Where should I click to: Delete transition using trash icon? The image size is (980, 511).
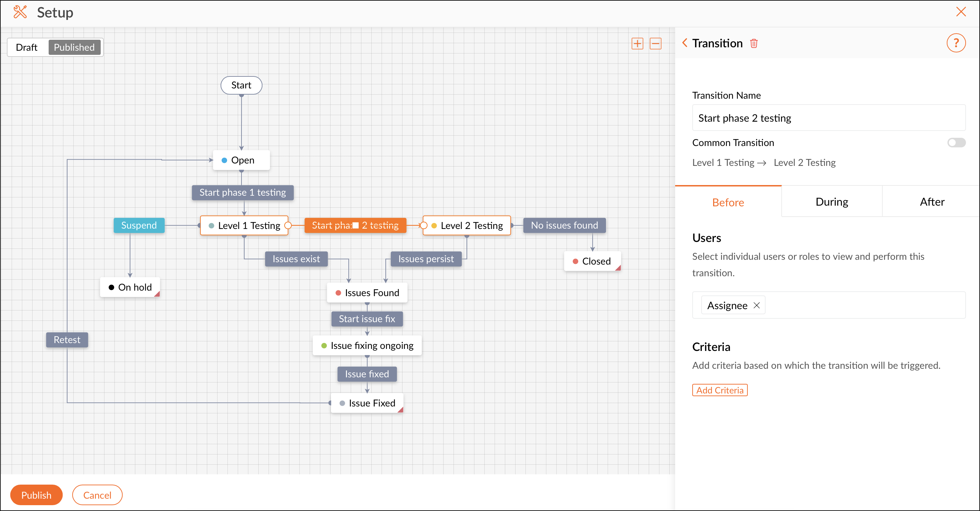tap(754, 44)
